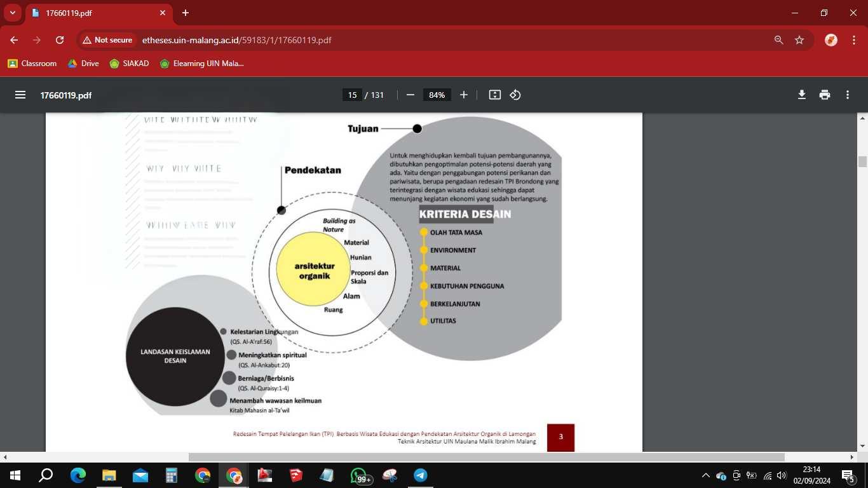This screenshot has width=868, height=488.
Task: Open a new browser tab
Action: (x=186, y=13)
